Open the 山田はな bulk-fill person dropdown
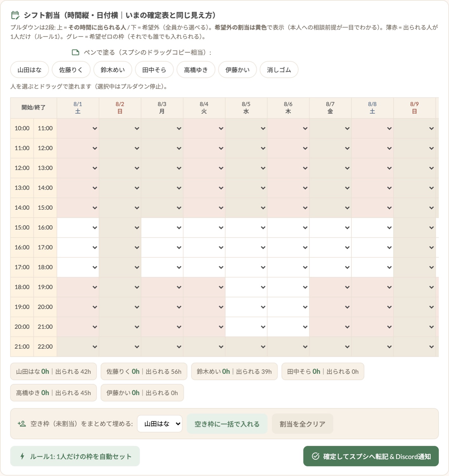This screenshot has width=449, height=476. (160, 424)
